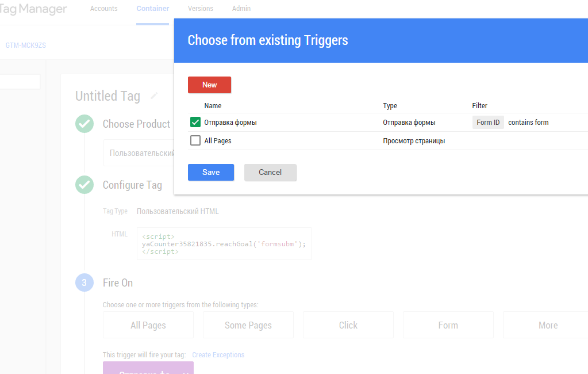Edit the Untitled Tag name pencil icon
The width and height of the screenshot is (588, 374).
click(153, 96)
